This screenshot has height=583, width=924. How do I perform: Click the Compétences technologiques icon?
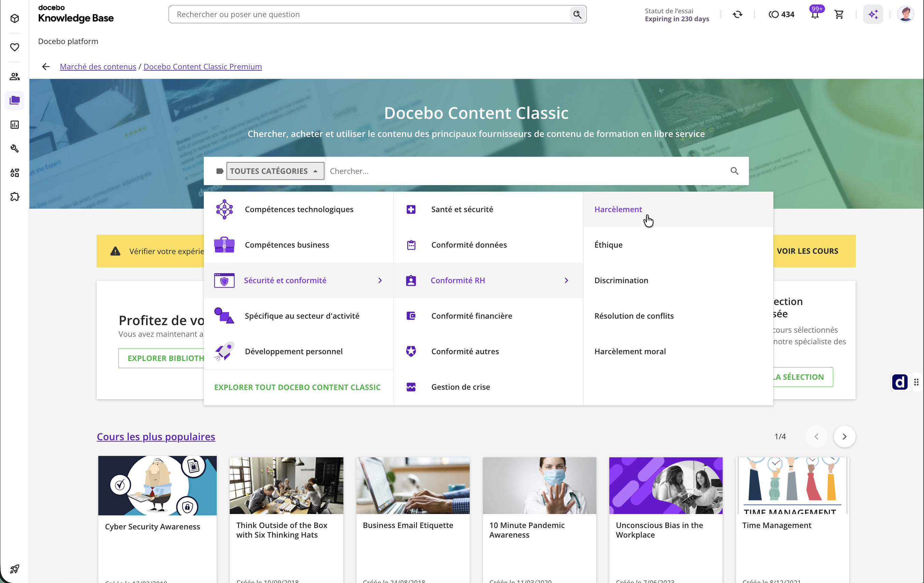(225, 209)
